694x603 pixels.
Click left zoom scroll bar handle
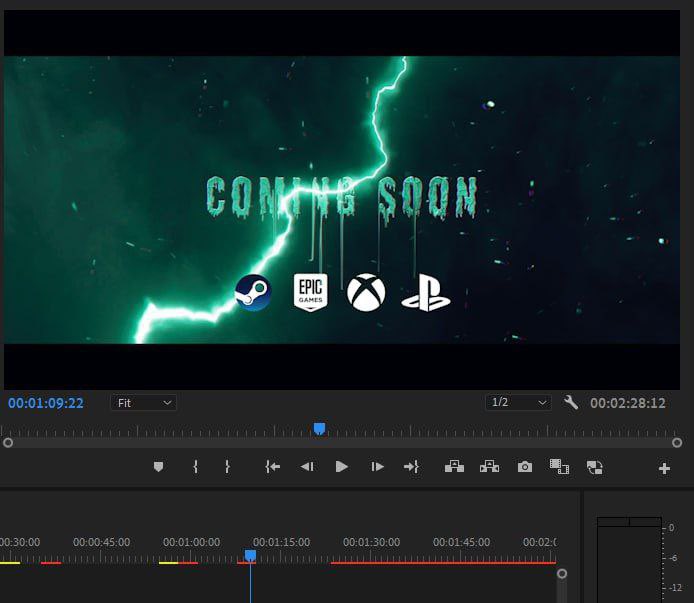coord(8,442)
